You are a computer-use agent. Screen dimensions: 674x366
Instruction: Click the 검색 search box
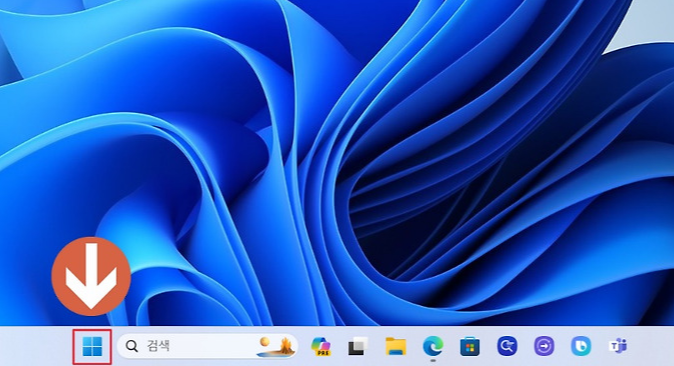pyautogui.click(x=207, y=346)
